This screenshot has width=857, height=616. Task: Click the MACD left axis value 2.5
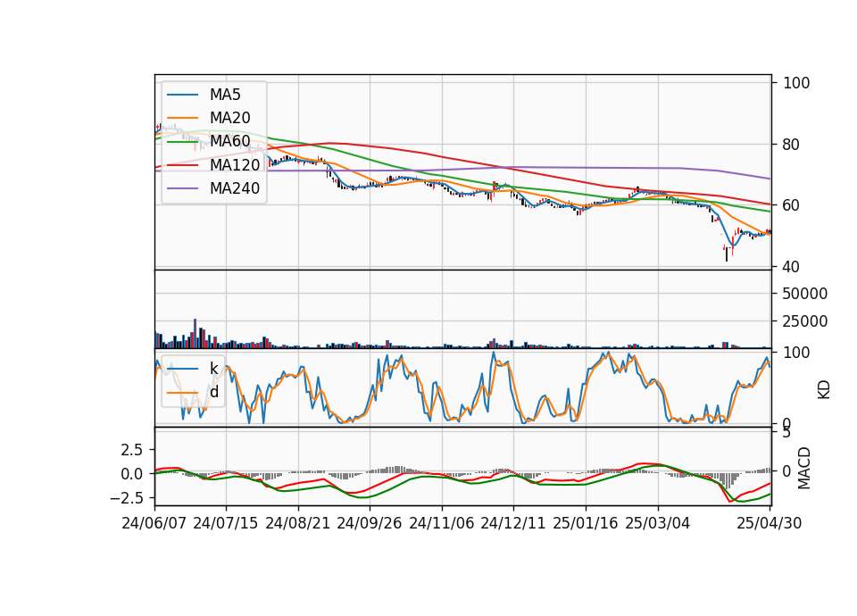coord(131,450)
